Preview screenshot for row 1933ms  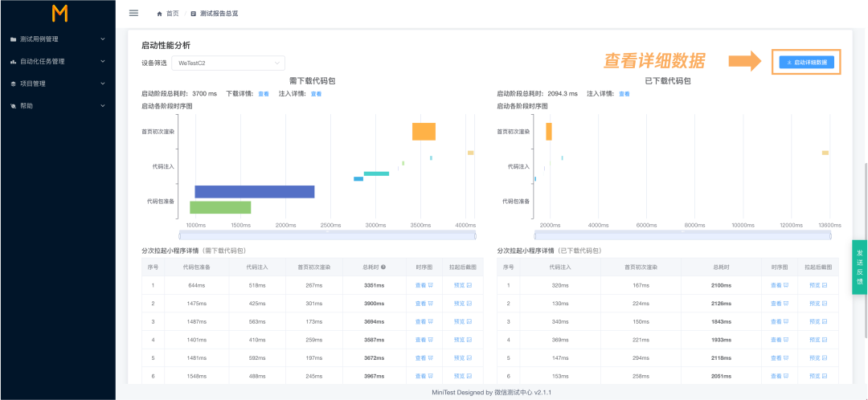[x=818, y=340]
